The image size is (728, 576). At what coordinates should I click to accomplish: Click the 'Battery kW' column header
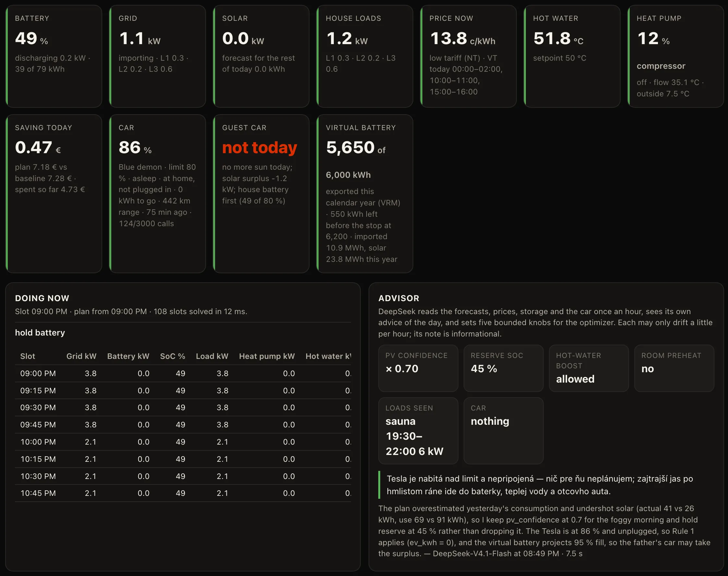coord(128,356)
